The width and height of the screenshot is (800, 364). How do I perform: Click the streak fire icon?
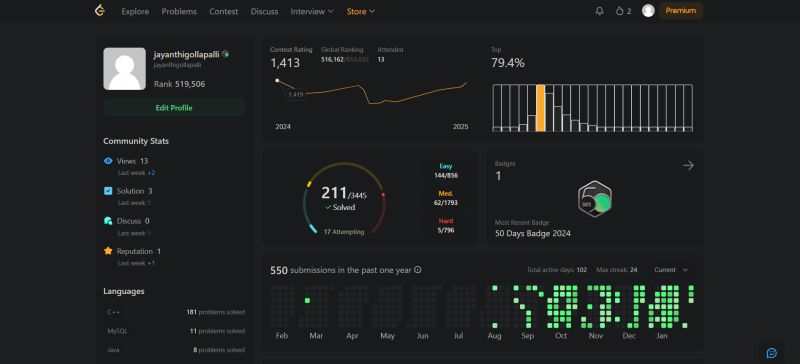tap(619, 11)
